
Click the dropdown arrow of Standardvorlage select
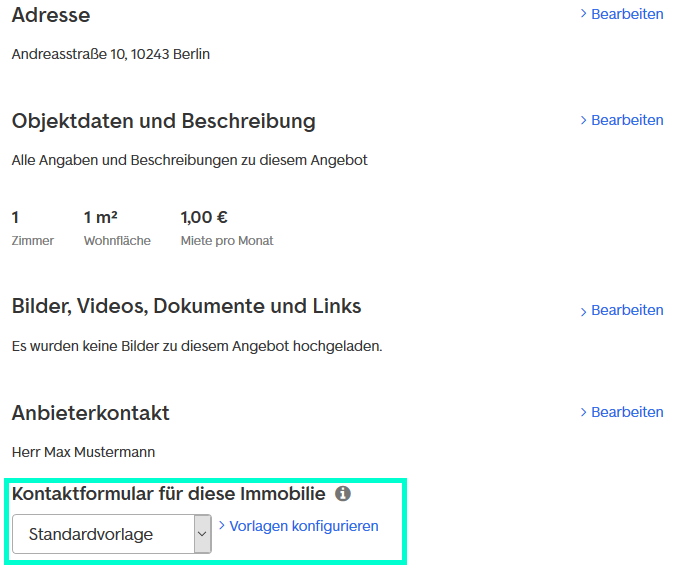pos(202,534)
